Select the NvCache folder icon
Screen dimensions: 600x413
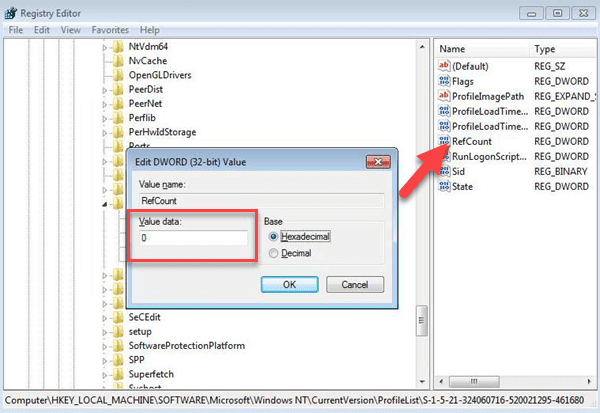118,61
